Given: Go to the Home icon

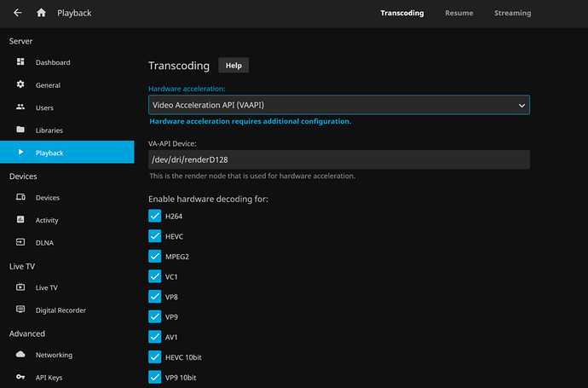Looking at the screenshot, I should [x=42, y=13].
